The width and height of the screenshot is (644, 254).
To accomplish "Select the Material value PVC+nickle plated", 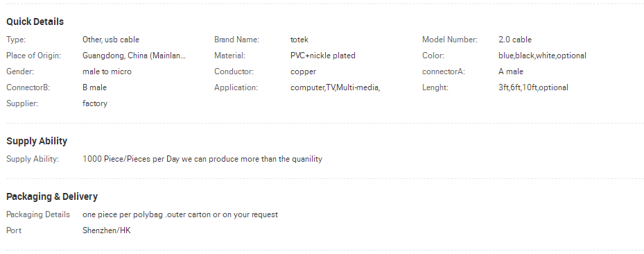I will click(323, 56).
